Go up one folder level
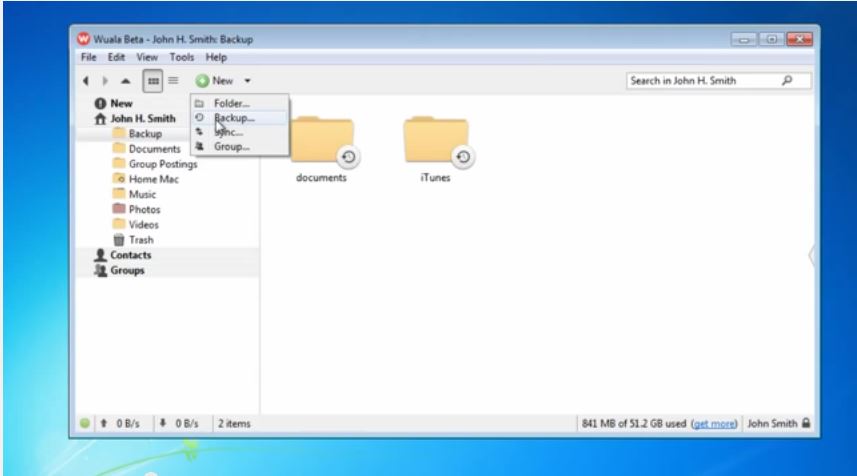 (125, 81)
